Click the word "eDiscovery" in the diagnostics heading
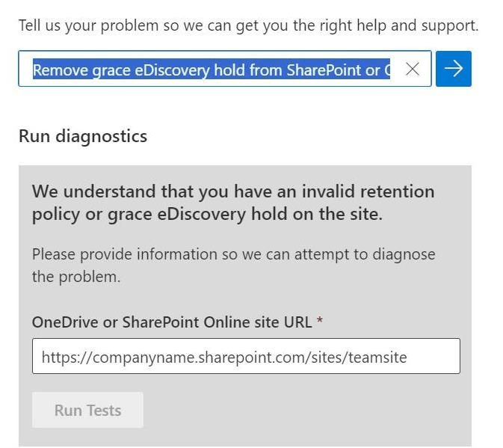 point(201,215)
